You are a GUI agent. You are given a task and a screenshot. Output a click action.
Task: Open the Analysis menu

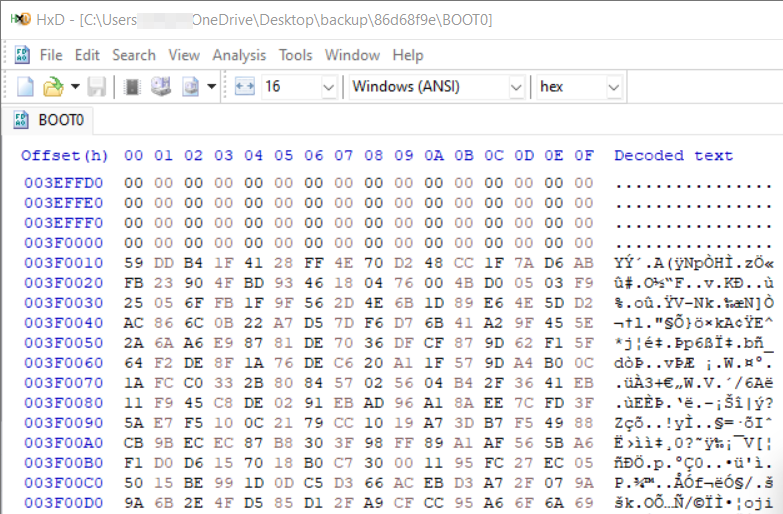239,55
